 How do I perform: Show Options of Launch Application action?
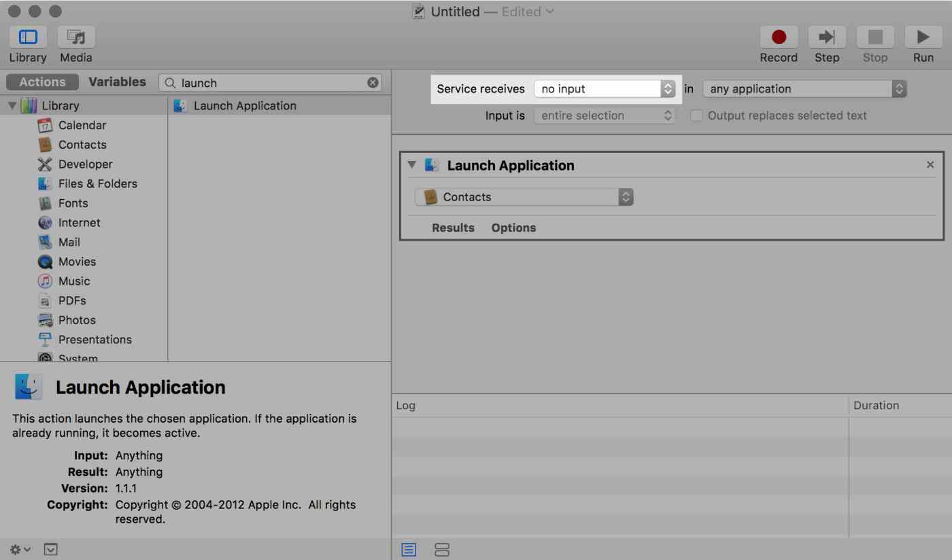513,228
